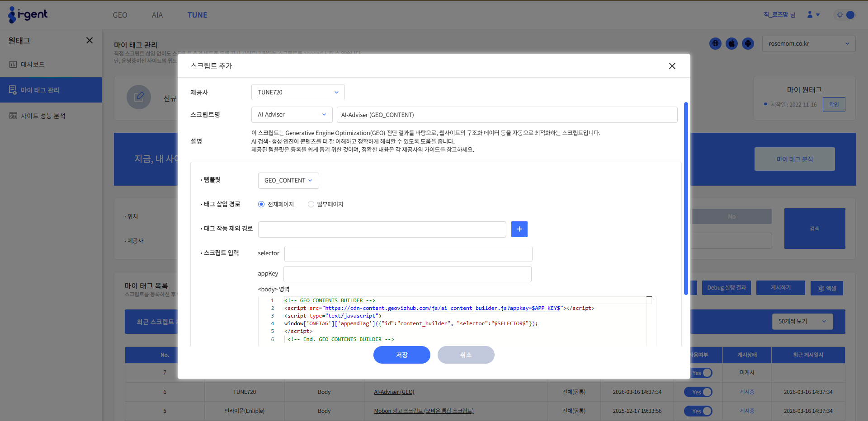Click the No. column header
The image size is (868, 421).
[165, 355]
